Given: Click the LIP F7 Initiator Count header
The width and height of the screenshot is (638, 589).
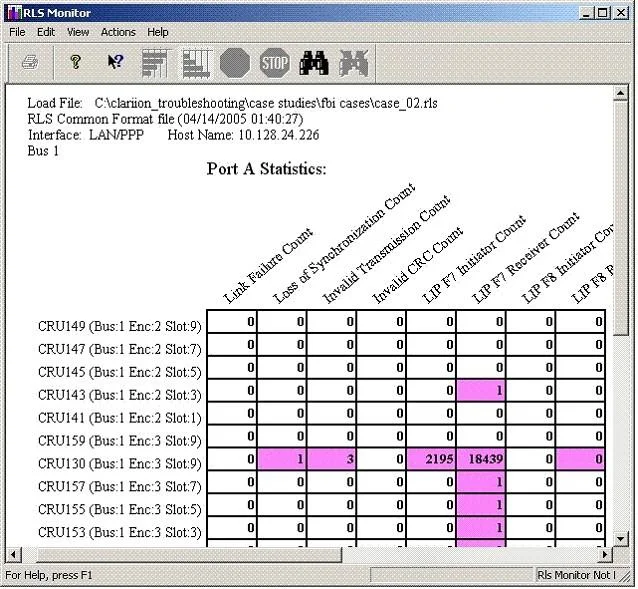Looking at the screenshot, I should point(474,260).
